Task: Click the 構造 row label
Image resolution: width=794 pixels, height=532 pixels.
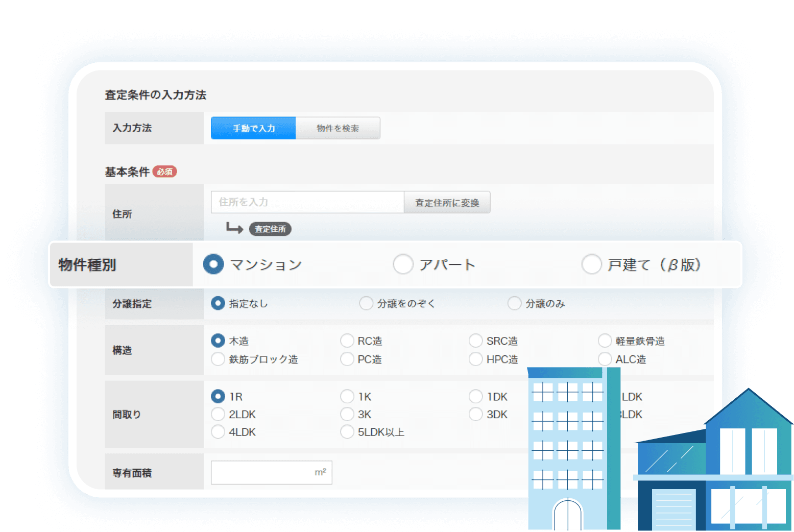Action: (x=122, y=350)
